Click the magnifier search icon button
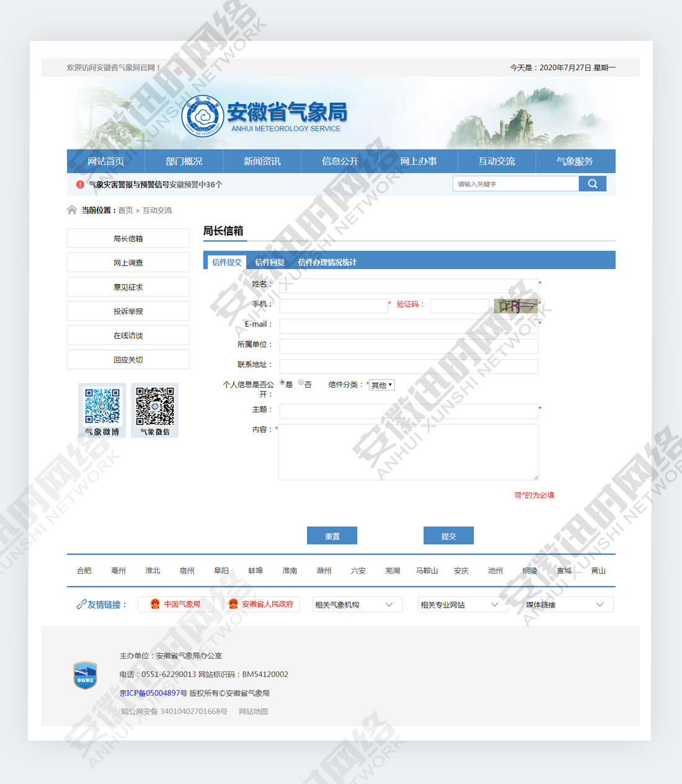 (592, 184)
